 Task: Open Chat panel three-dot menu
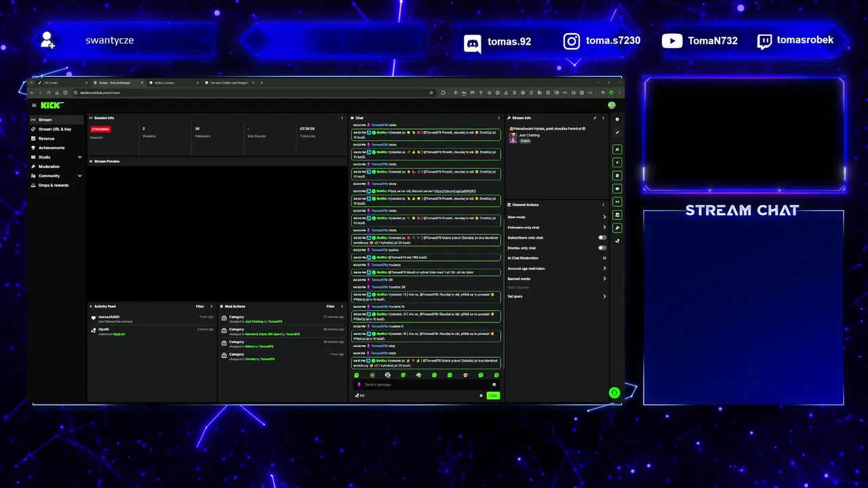(499, 118)
